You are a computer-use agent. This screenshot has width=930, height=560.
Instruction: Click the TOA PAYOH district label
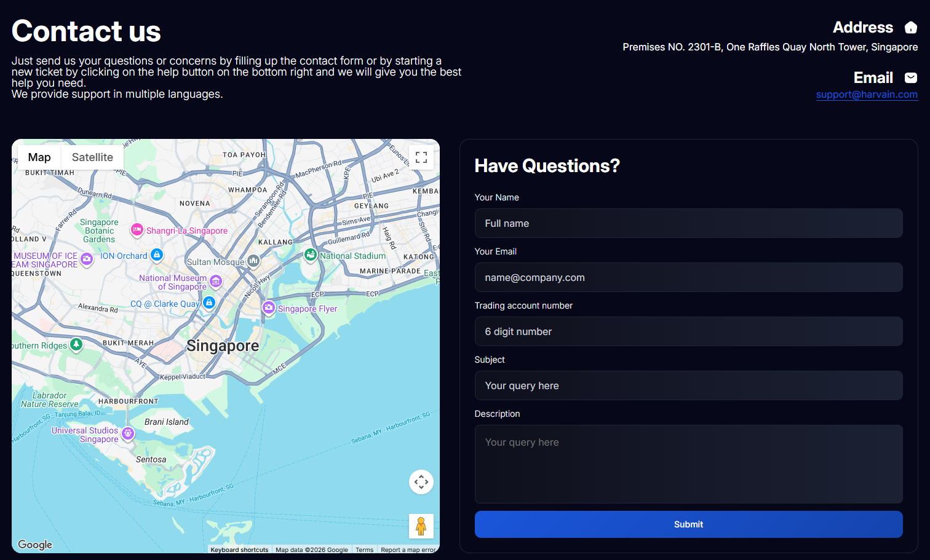pos(244,155)
